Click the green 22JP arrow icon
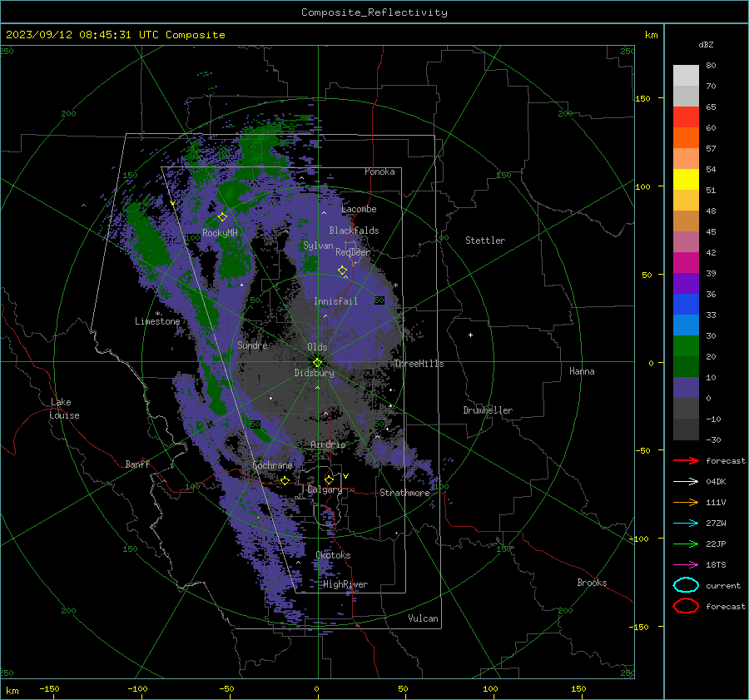749x700 pixels. [686, 544]
